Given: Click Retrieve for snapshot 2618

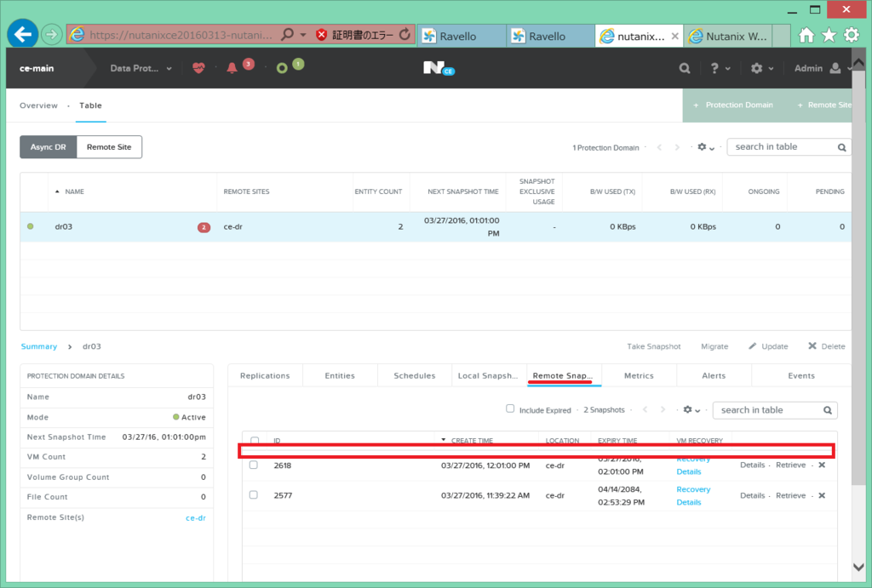Looking at the screenshot, I should pos(791,465).
